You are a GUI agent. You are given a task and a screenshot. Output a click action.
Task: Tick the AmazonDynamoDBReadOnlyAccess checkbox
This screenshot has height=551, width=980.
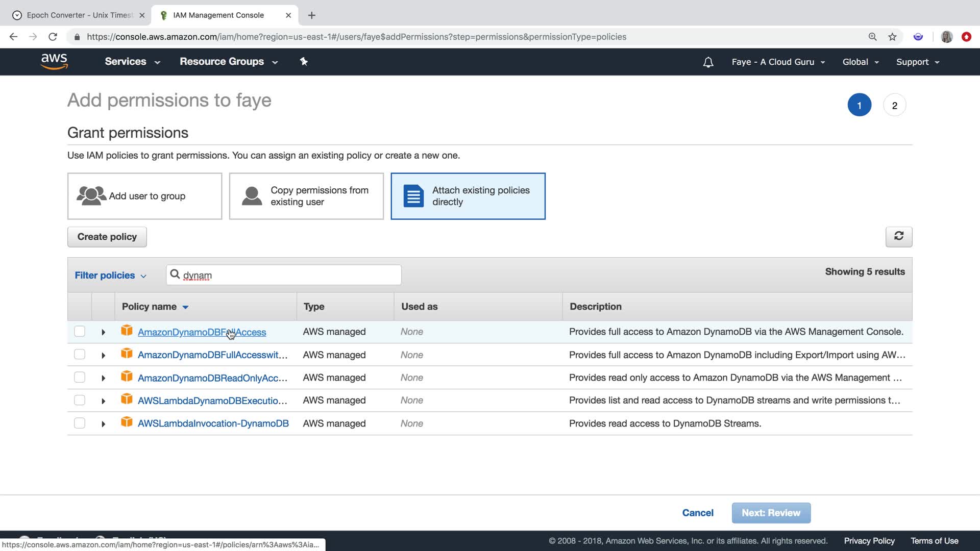(80, 377)
